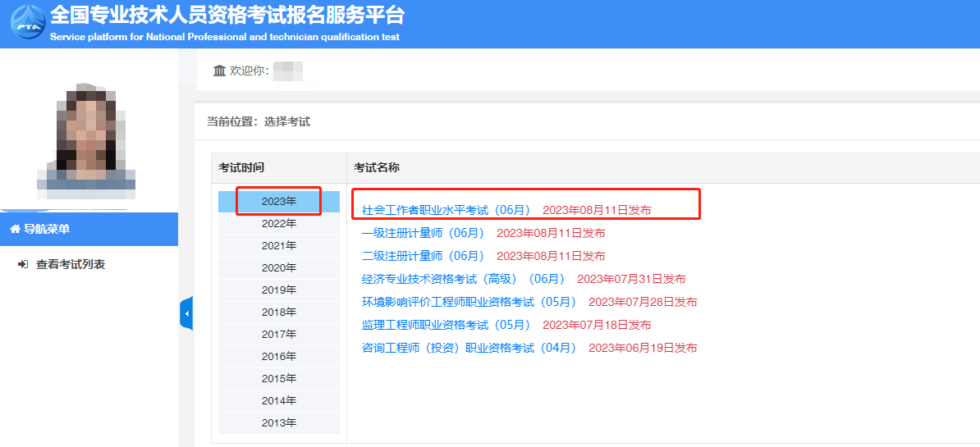Click the profile photo in the sidebar
980x447 pixels.
(x=86, y=139)
